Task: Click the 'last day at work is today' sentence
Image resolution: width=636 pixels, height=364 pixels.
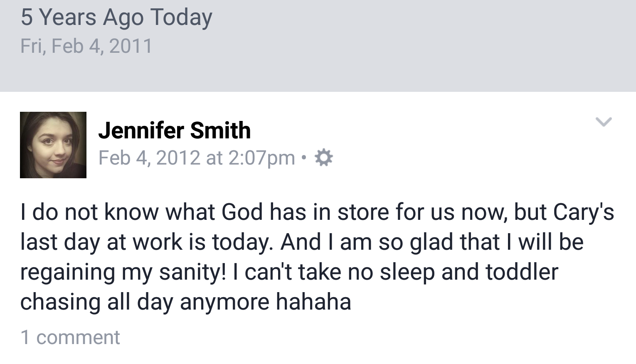Action: pyautogui.click(x=146, y=242)
